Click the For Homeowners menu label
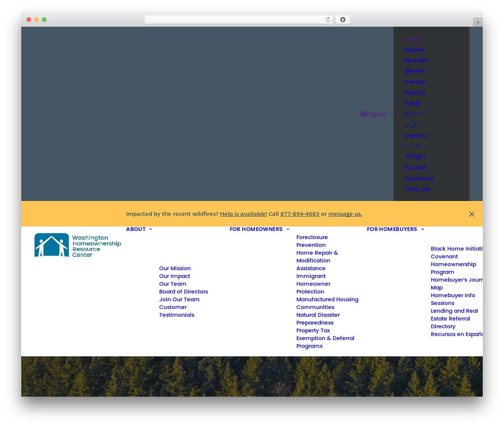The image size is (504, 427). tap(256, 229)
